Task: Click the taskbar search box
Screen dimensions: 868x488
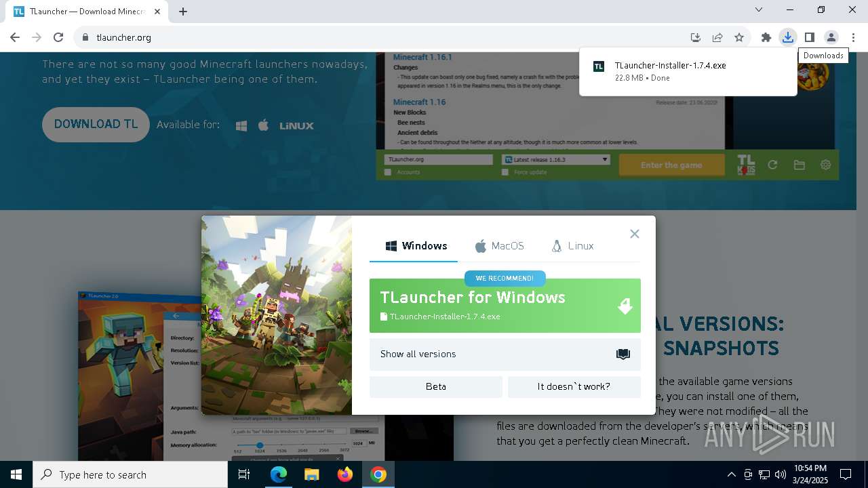Action: point(130,474)
